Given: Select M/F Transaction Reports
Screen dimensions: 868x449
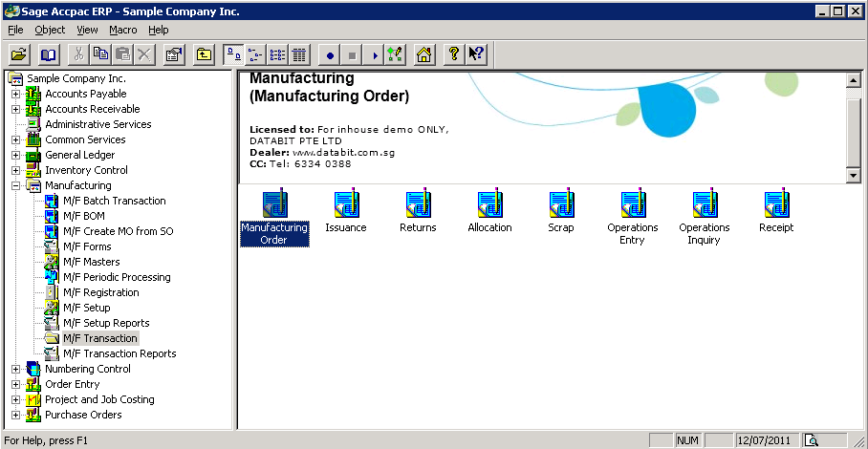Looking at the screenshot, I should click(x=119, y=353).
